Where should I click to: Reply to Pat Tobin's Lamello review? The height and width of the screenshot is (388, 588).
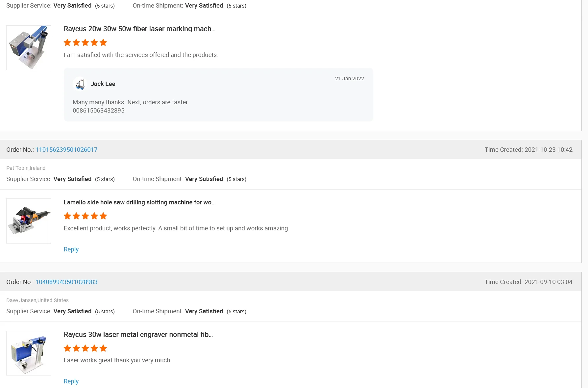[x=71, y=249]
